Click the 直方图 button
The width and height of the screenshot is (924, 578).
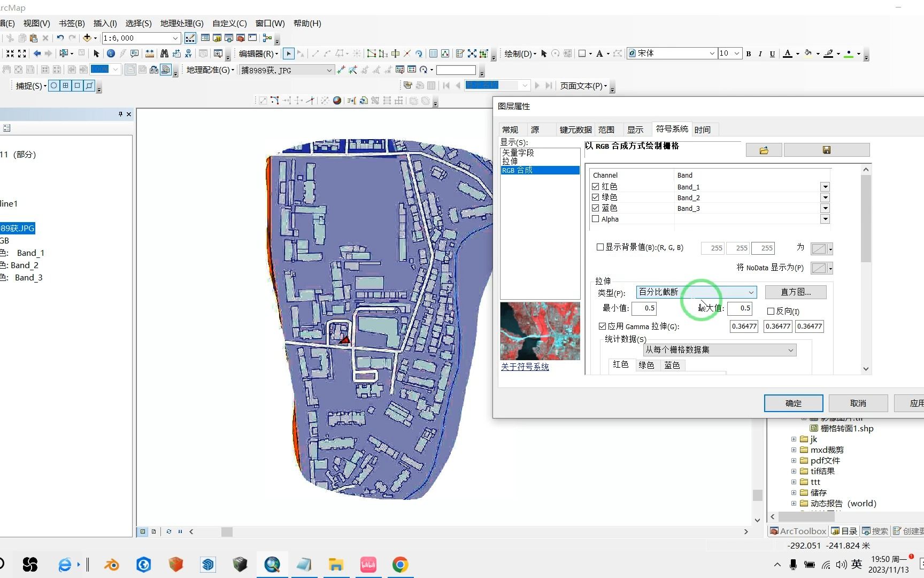click(796, 292)
